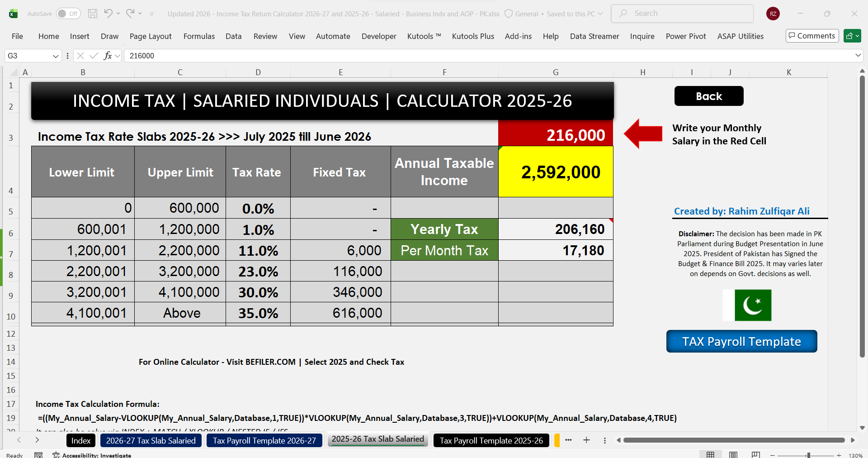Click the black Back button

pyautogui.click(x=709, y=96)
